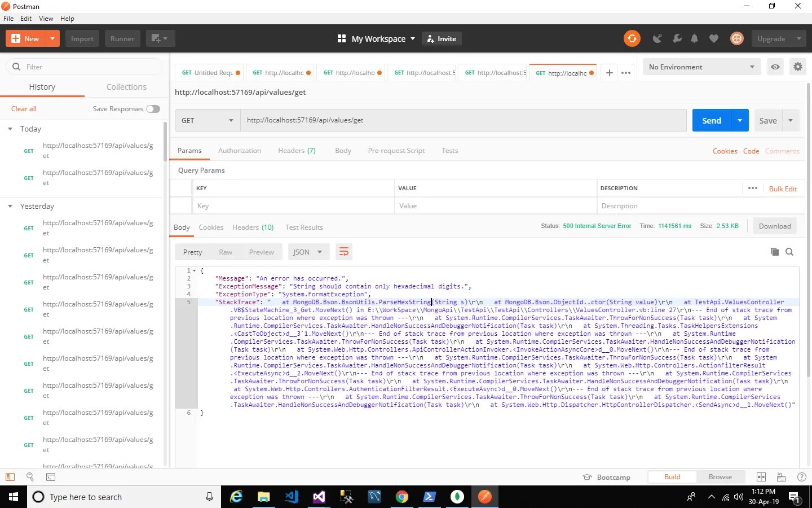Click the params column options ellipsis
This screenshot has width=812, height=508.
(752, 188)
